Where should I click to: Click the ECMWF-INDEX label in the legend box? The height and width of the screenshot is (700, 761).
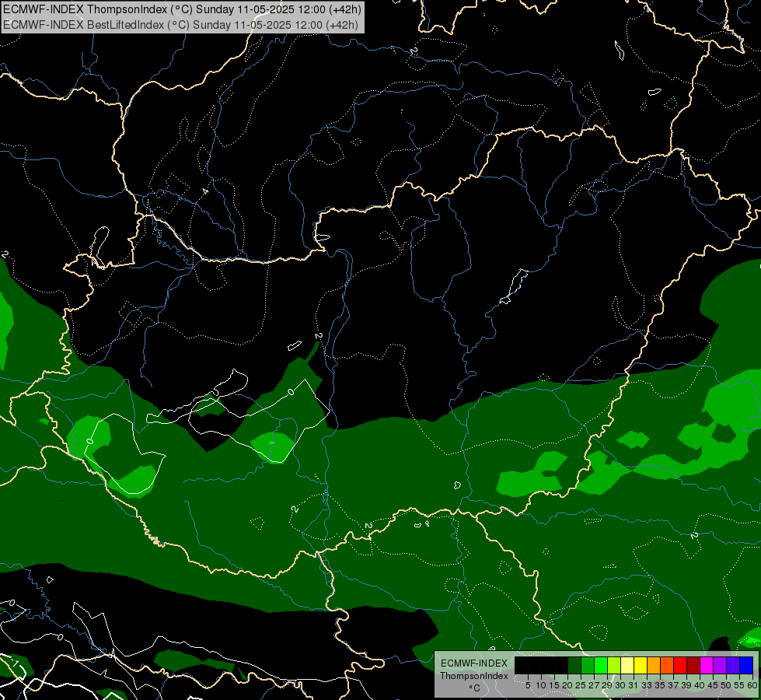[474, 663]
